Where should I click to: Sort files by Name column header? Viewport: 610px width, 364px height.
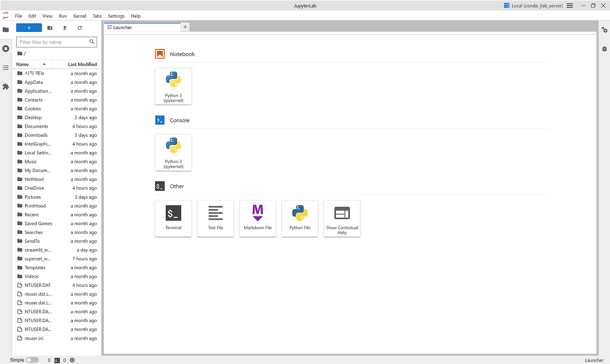click(32, 64)
